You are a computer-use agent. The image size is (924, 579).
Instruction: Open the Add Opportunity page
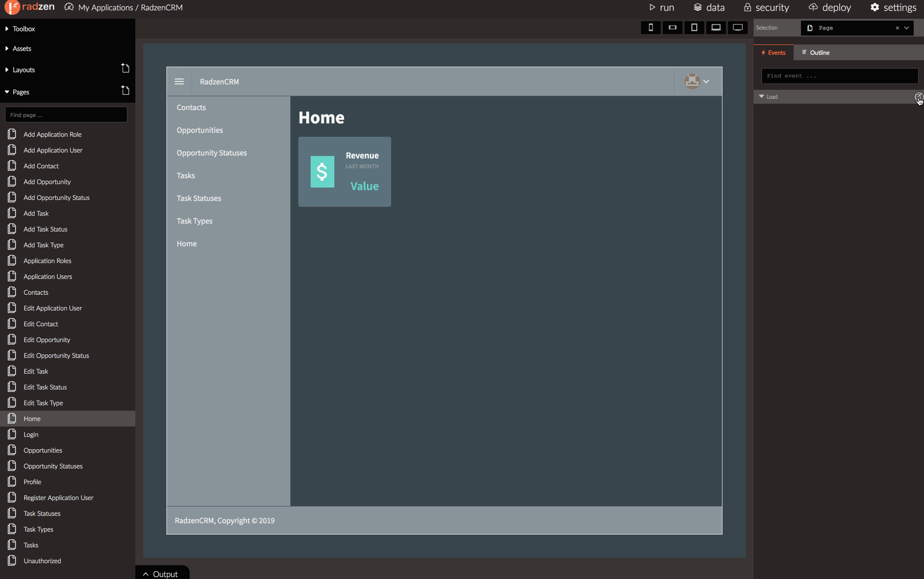pos(47,182)
